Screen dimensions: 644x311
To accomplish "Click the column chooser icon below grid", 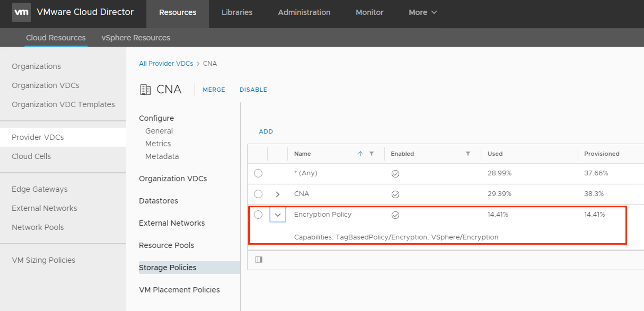I will [259, 260].
